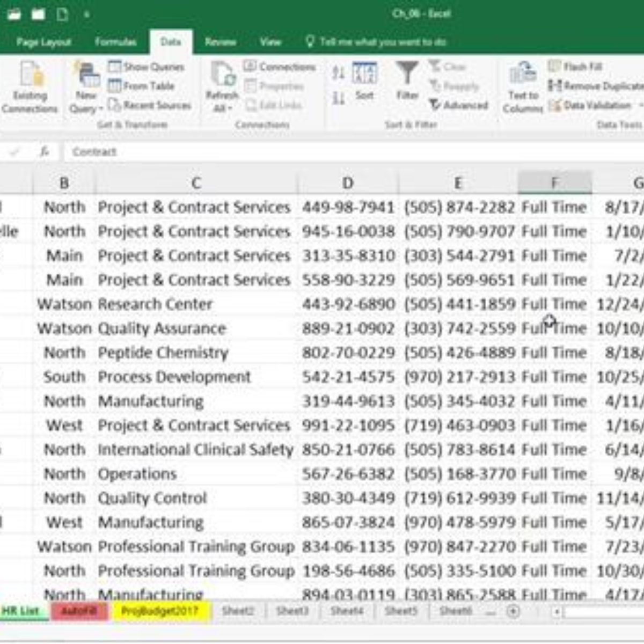Open Advanced filter options
Viewport: 644px width, 644px height.
(x=459, y=105)
